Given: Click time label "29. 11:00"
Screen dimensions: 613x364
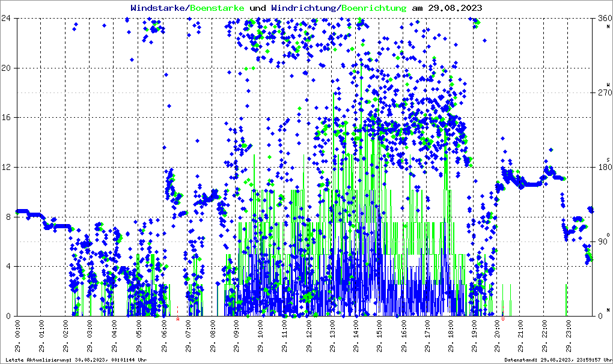Looking at the screenshot, I should pyautogui.click(x=284, y=336).
